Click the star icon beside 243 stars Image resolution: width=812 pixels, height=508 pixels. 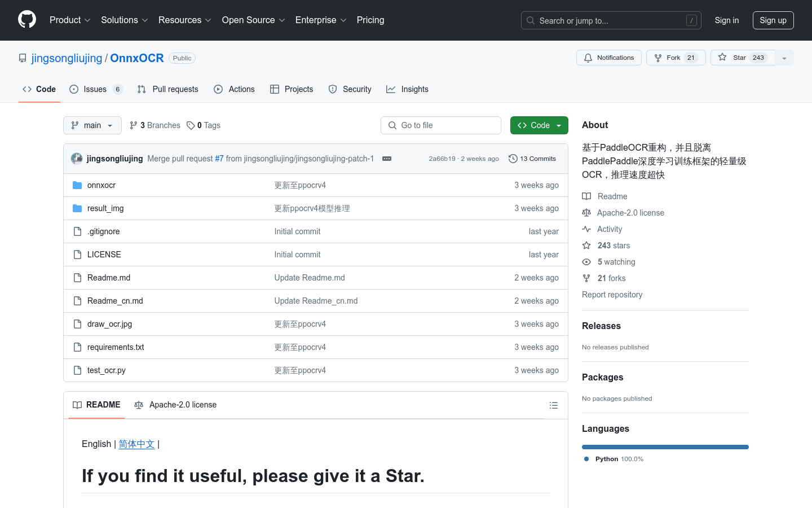[586, 246]
